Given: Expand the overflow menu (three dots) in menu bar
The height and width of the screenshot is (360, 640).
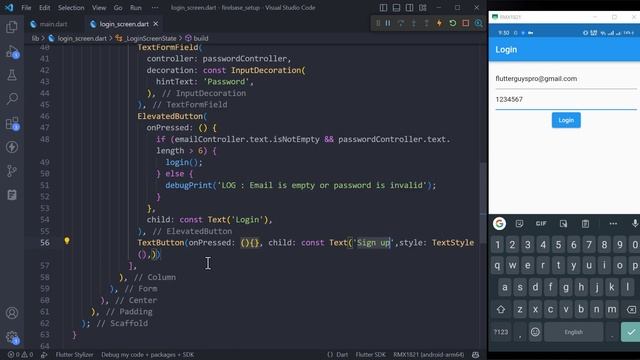Looking at the screenshot, I should point(155,7).
